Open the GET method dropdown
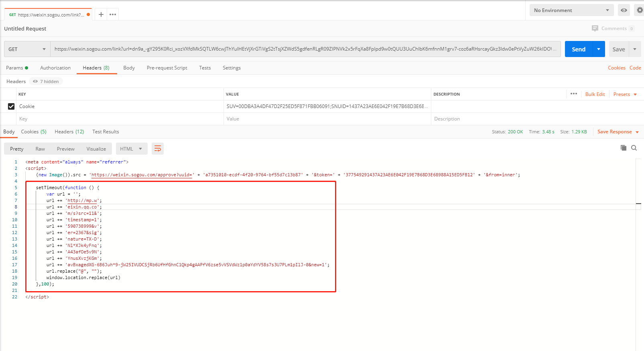Image resolution: width=644 pixels, height=351 pixels. tap(27, 49)
